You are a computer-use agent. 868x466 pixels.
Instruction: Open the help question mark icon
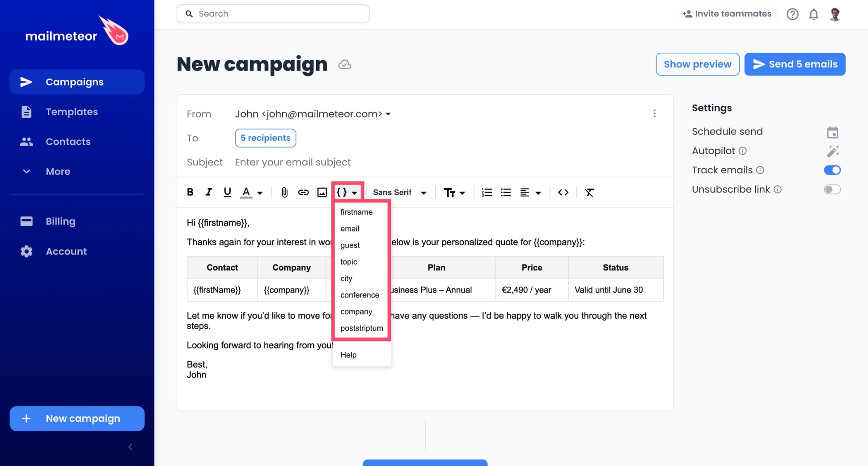point(792,14)
